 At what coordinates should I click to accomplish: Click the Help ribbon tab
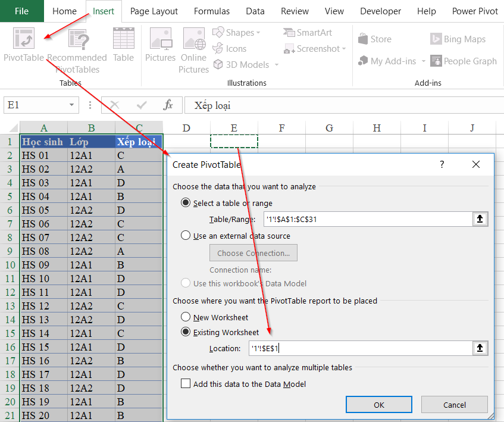427,11
